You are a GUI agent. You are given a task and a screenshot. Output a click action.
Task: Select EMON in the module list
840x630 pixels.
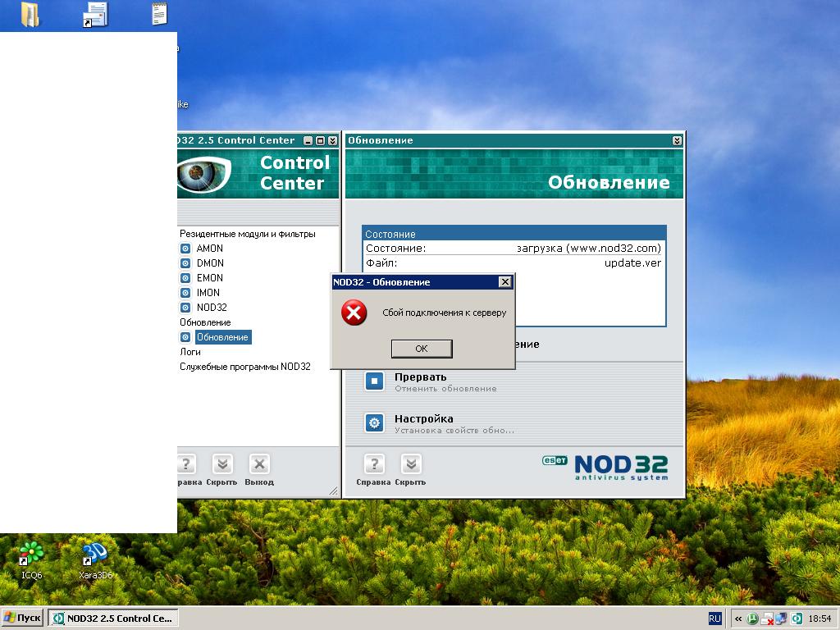tap(209, 278)
